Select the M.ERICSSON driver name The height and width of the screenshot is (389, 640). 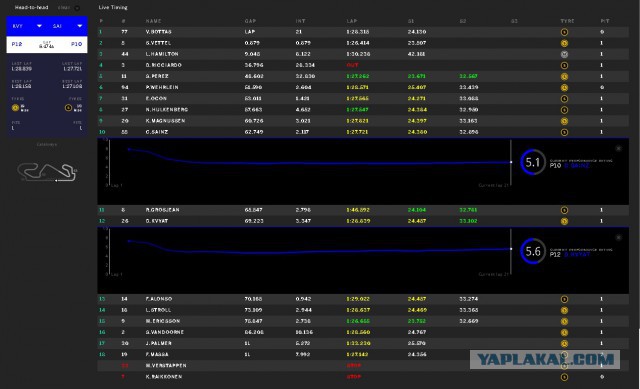pos(162,321)
